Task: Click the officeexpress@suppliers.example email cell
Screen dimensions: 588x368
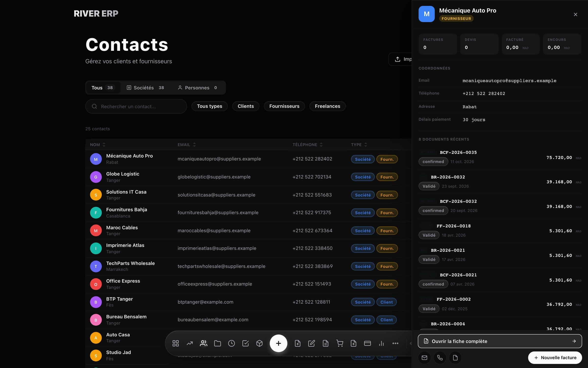Action: (215, 284)
